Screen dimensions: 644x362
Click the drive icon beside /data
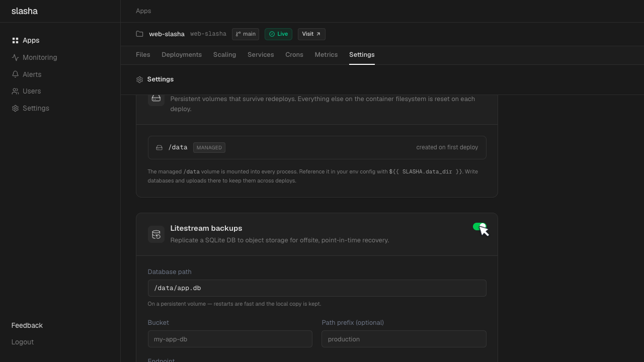coord(159,147)
